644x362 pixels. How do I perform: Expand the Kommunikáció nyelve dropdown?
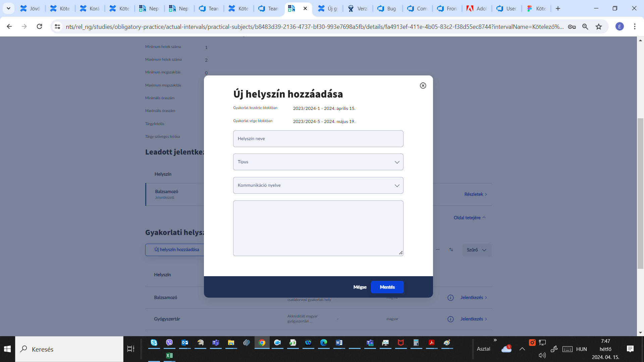(x=318, y=185)
